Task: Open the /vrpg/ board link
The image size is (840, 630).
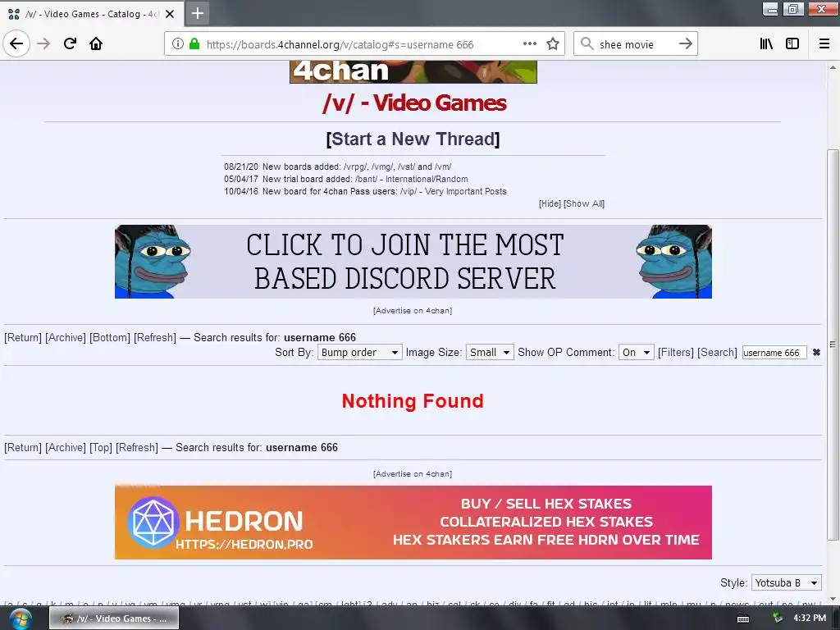Action: (355, 167)
